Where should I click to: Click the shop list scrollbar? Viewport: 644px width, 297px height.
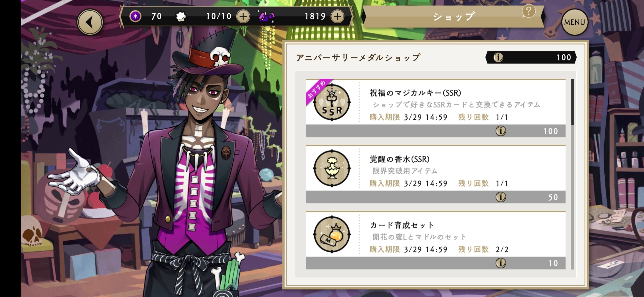point(573,174)
